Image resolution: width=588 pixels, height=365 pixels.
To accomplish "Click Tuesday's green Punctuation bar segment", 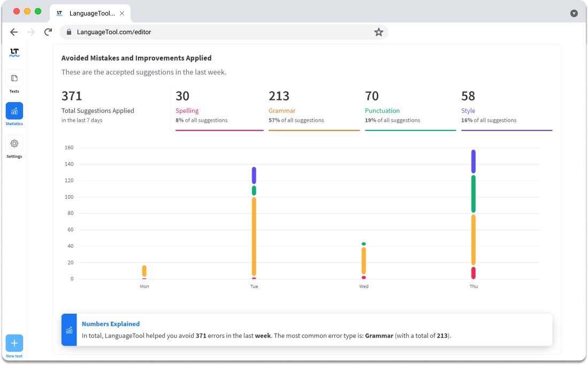I will pos(254,190).
